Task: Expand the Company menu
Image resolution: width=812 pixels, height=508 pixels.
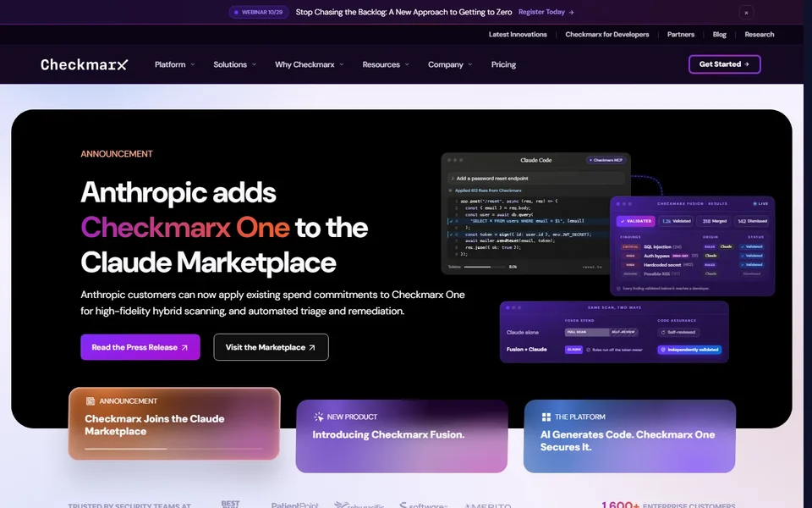Action: [x=450, y=64]
